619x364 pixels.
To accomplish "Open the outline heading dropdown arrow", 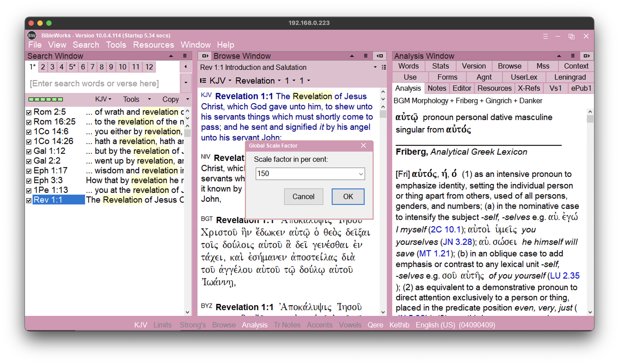I will (x=375, y=67).
